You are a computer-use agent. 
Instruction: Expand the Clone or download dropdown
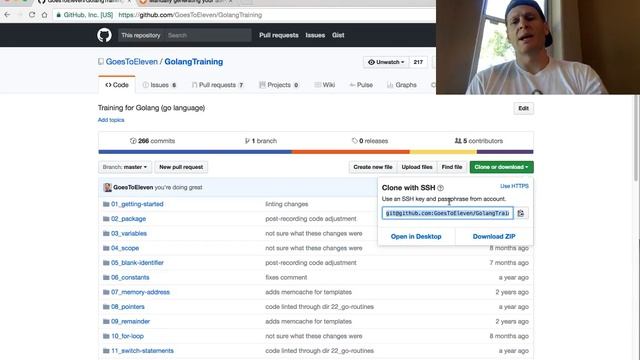501,167
